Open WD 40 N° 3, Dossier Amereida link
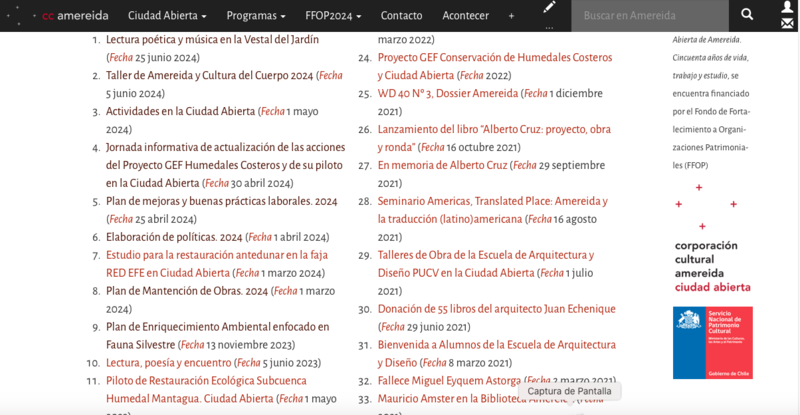 coord(448,93)
